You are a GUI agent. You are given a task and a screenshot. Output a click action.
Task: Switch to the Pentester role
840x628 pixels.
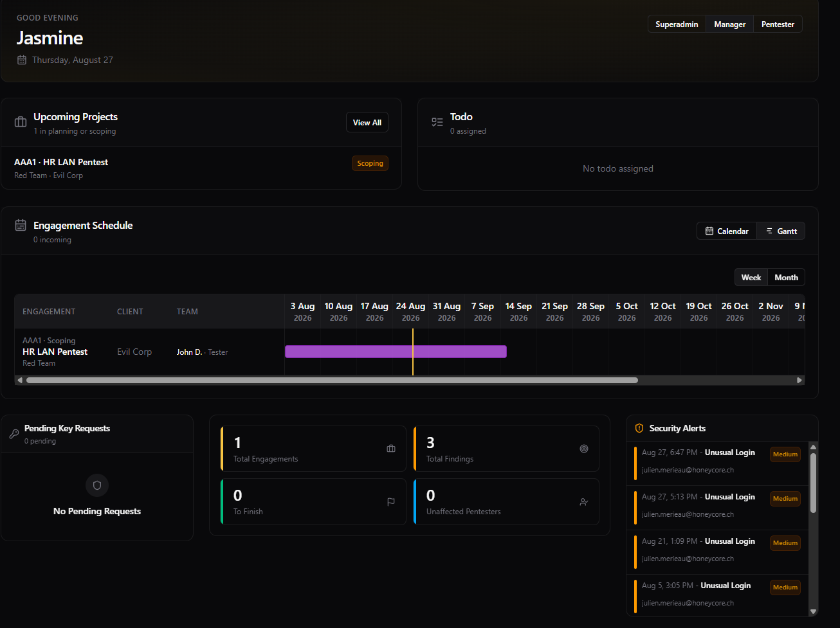(x=778, y=24)
